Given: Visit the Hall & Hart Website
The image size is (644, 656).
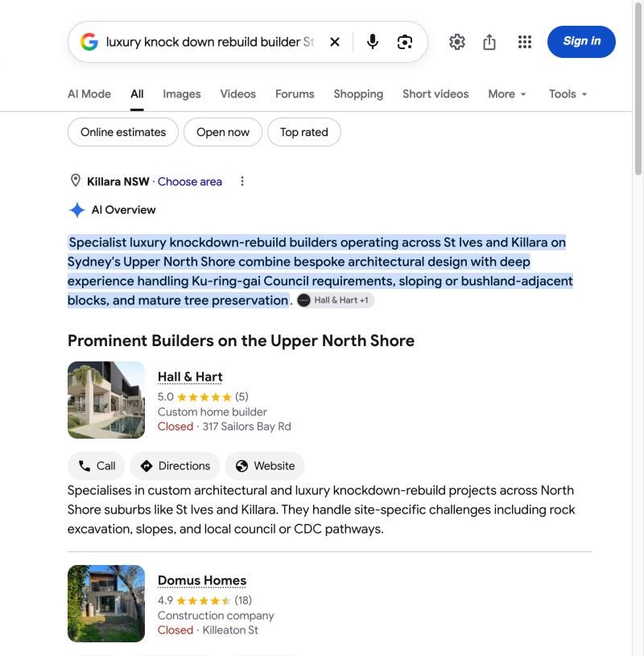Looking at the screenshot, I should click(x=265, y=466).
